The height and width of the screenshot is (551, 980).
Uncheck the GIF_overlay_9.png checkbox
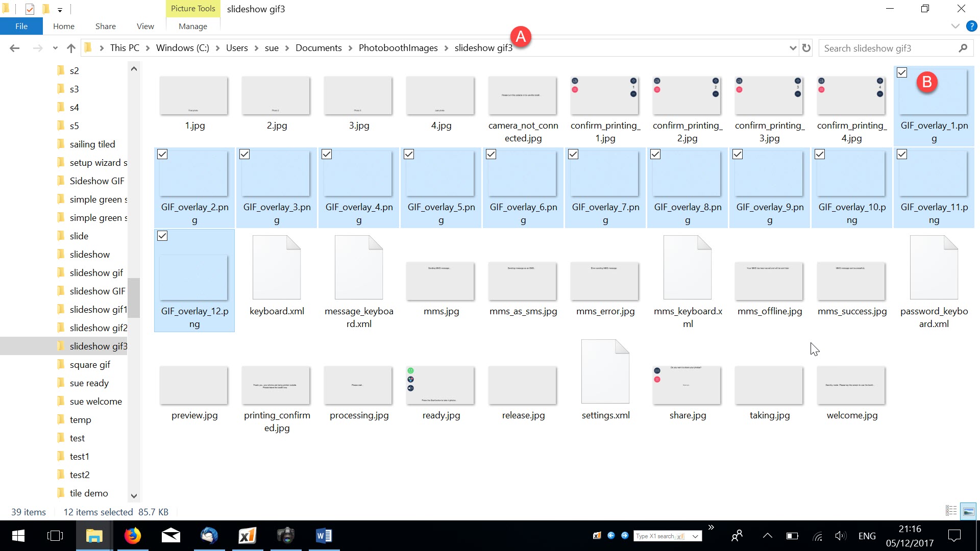pos(738,154)
